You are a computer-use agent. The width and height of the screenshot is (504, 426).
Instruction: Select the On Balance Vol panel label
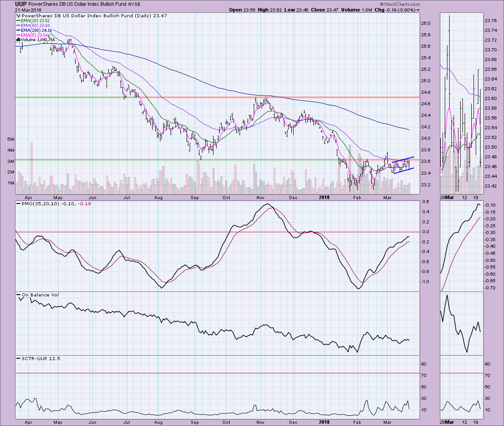tap(37, 295)
